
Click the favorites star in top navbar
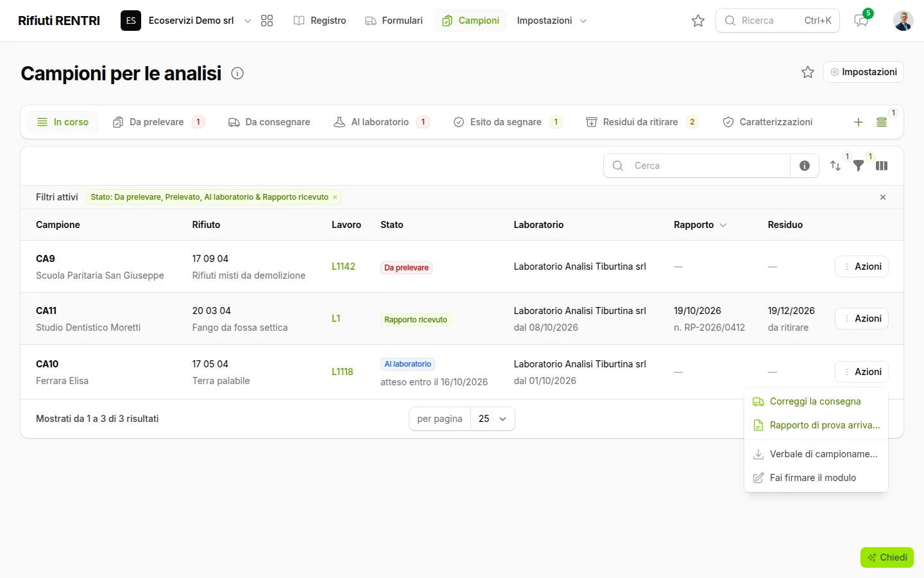pos(698,21)
